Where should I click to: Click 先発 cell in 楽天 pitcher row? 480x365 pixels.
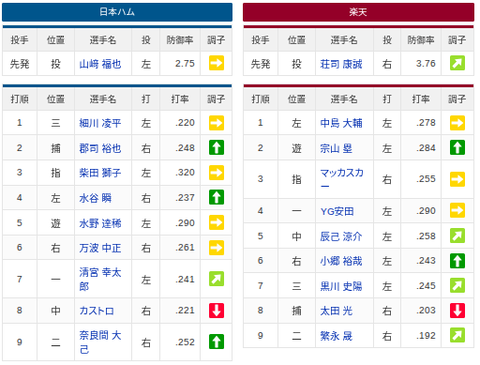click(x=260, y=64)
